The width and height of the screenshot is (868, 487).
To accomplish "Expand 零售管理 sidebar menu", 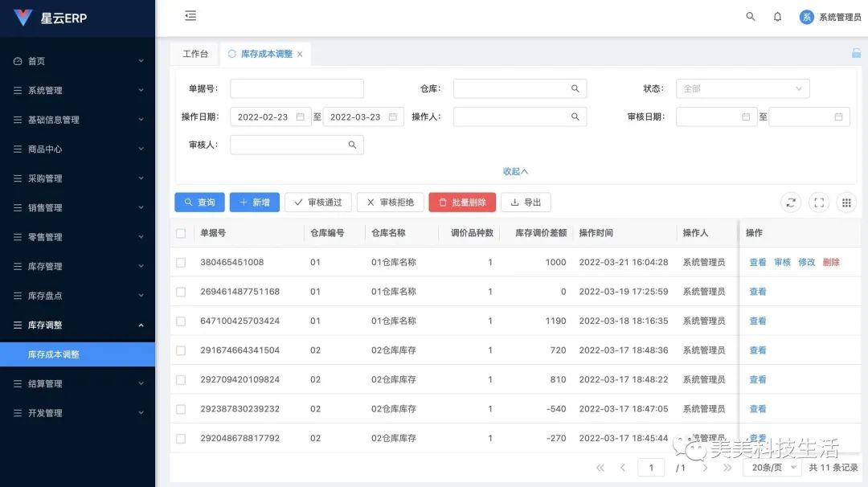I will click(x=77, y=237).
